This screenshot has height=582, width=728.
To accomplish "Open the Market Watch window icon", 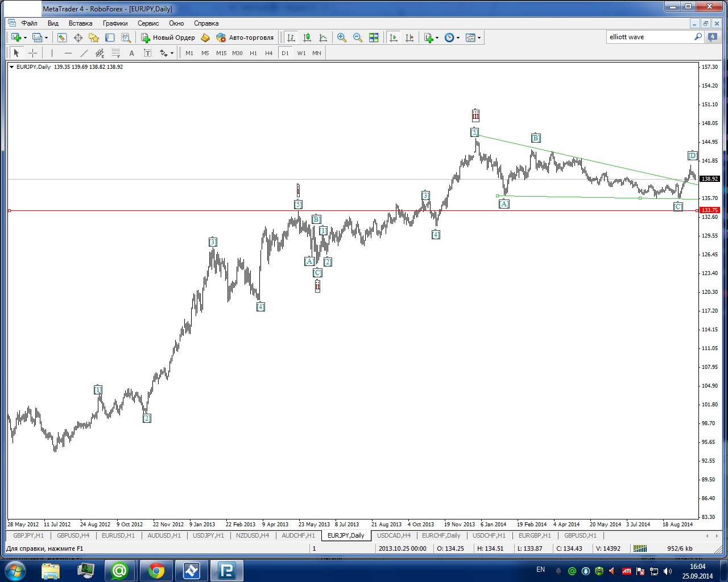I will (62, 38).
